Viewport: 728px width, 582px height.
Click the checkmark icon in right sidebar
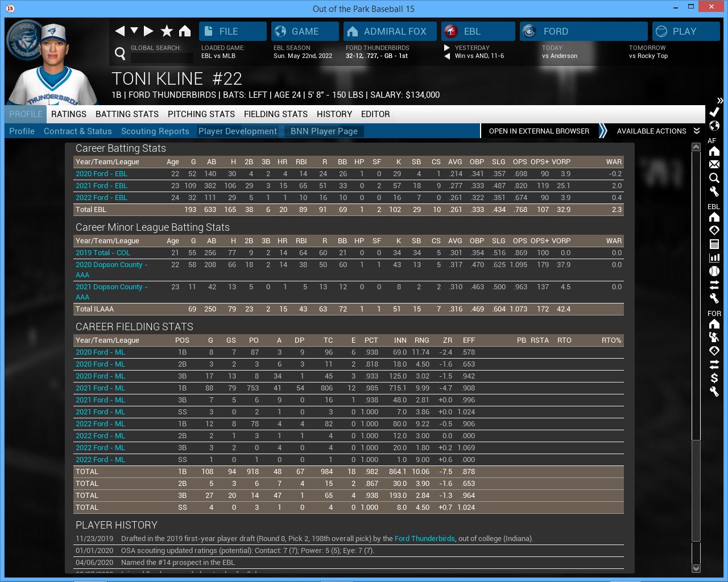(x=714, y=112)
